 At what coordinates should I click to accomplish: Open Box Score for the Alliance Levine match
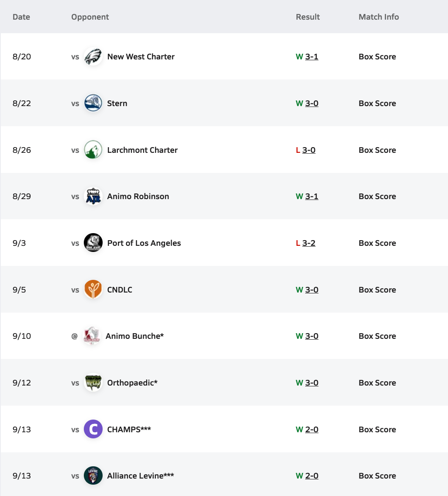click(377, 476)
